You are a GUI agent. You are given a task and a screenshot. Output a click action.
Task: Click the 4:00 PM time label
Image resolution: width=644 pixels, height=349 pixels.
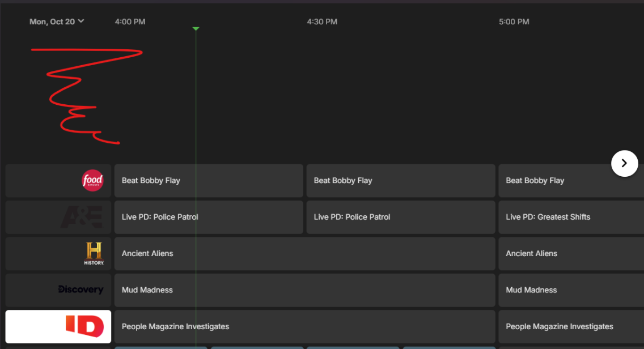(130, 22)
